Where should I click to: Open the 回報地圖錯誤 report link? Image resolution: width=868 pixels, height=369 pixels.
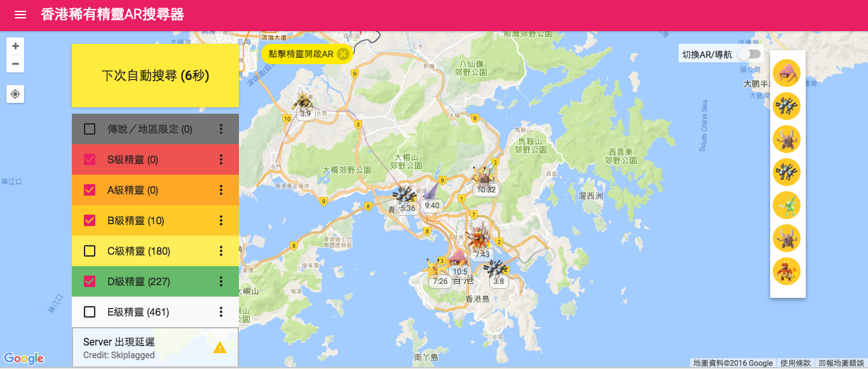click(x=841, y=363)
